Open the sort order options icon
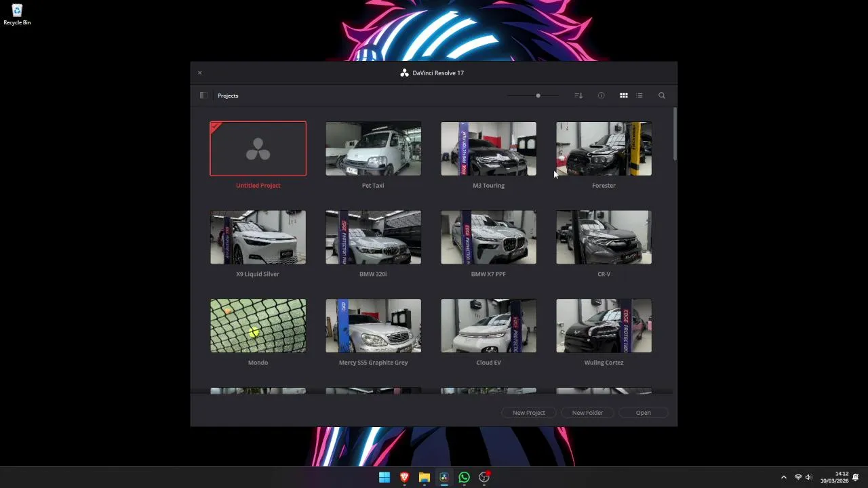The width and height of the screenshot is (868, 488). tap(578, 96)
